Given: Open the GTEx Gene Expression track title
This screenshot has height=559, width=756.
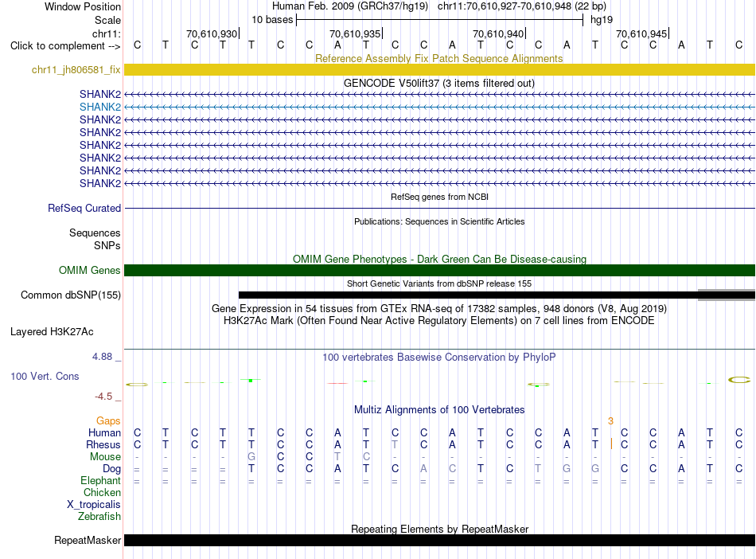Looking at the screenshot, I should click(x=439, y=309).
